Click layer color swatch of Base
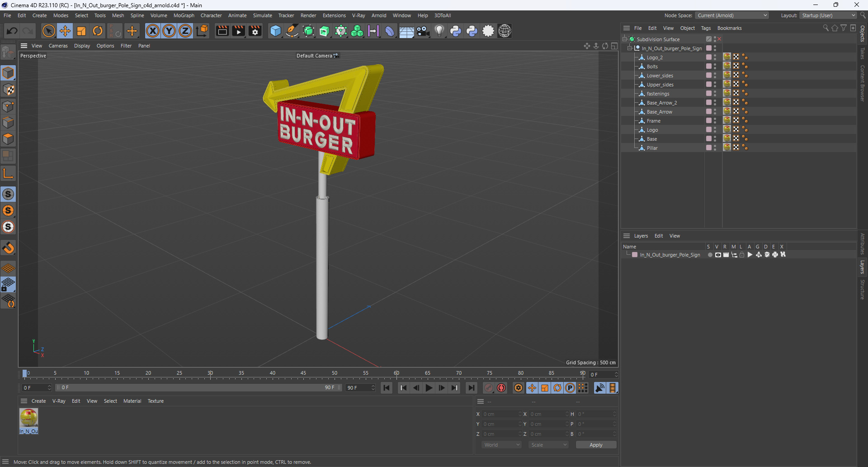 [x=708, y=138]
